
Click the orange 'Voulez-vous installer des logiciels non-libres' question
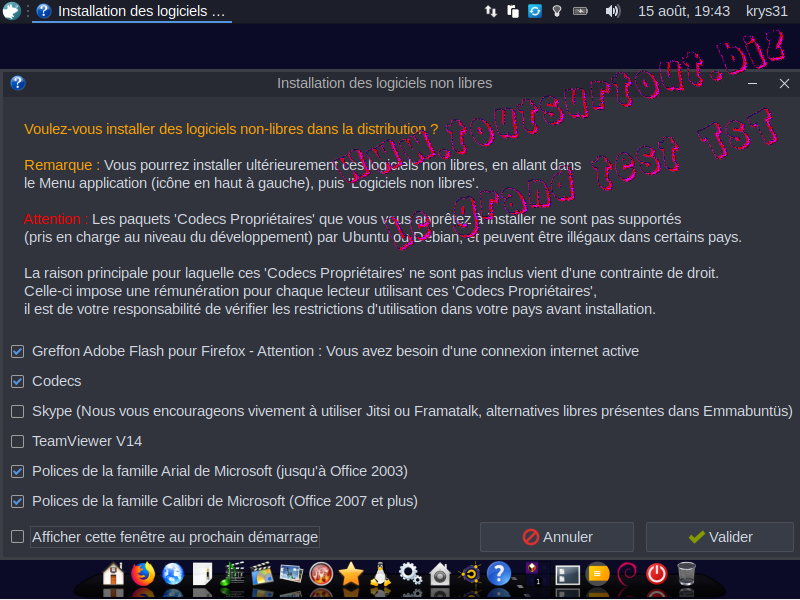pos(231,129)
